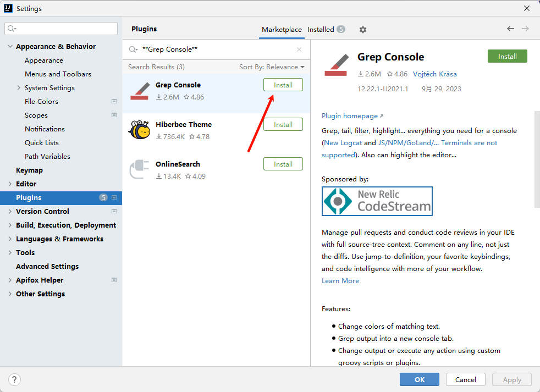
Task: Open the Learn More link
Action: tap(340, 281)
